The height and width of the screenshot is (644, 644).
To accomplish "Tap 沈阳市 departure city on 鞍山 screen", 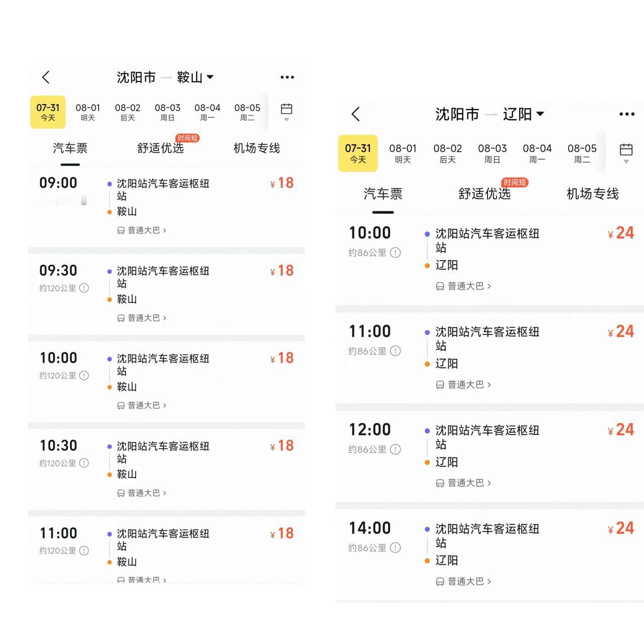I will pyautogui.click(x=136, y=77).
